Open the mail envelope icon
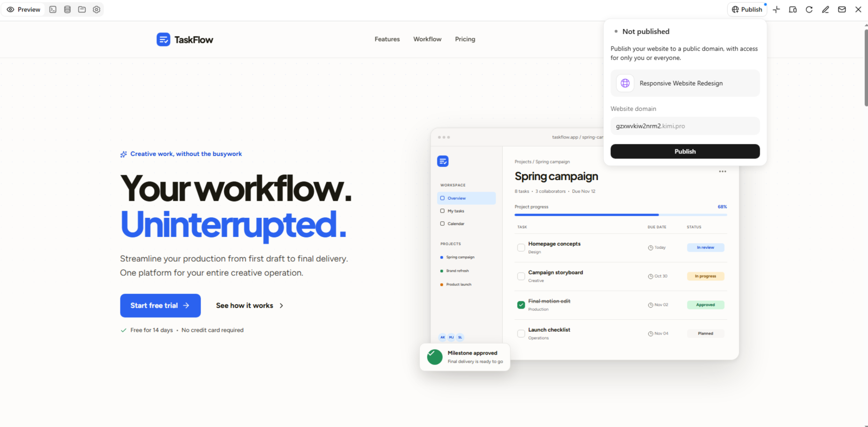Viewport: 868px width, 427px height. click(x=842, y=10)
